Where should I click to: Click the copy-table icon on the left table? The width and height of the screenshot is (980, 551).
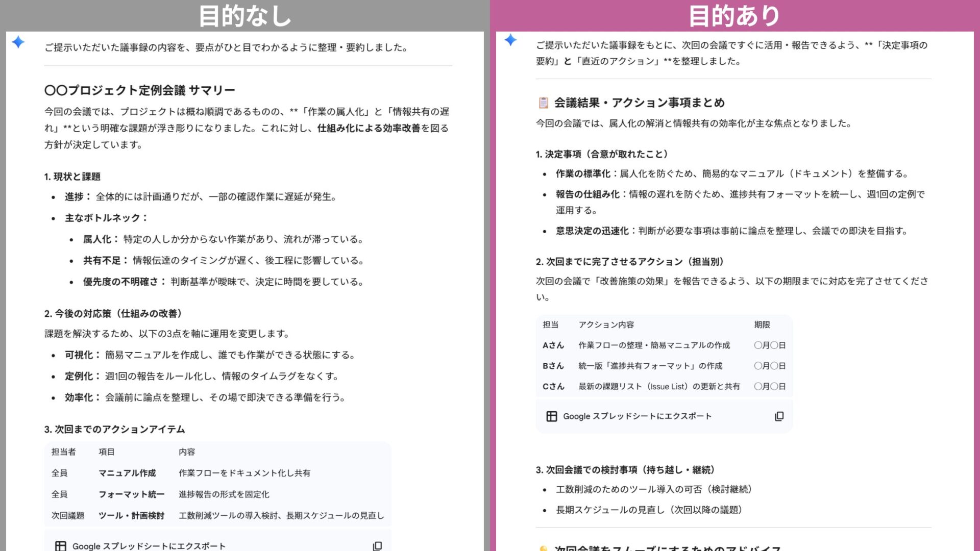tap(377, 546)
